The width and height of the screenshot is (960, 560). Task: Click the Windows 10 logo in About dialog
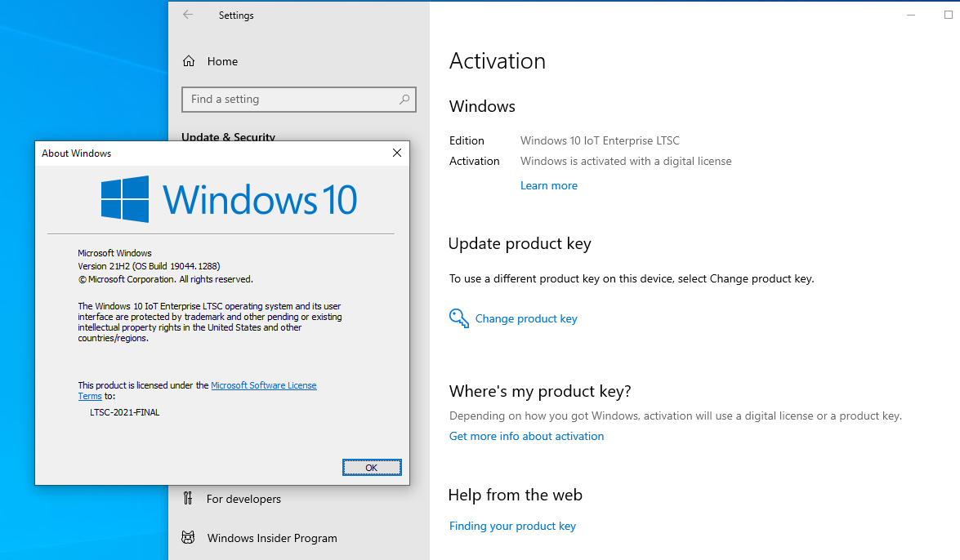tap(229, 199)
